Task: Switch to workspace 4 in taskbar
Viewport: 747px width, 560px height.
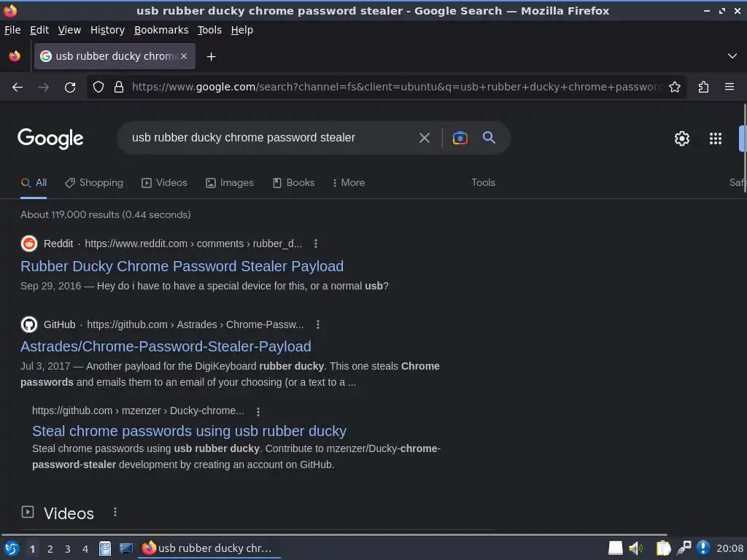Action: tap(85, 549)
